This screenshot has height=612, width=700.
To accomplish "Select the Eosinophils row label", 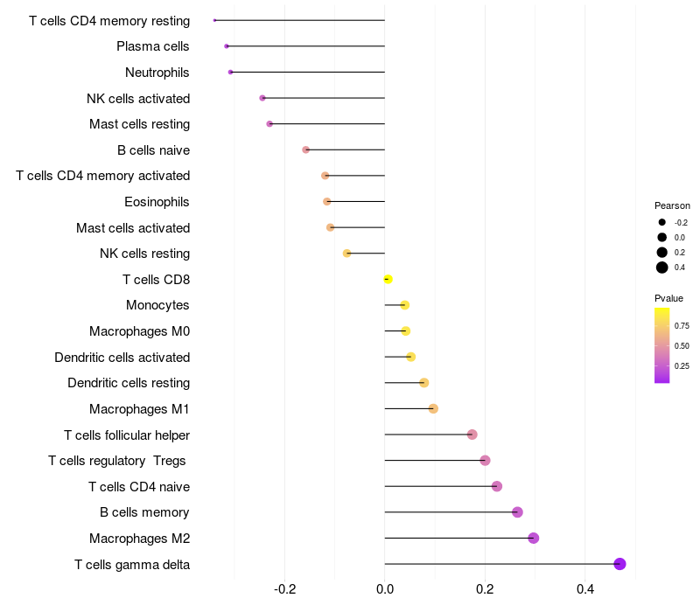I will point(157,202).
